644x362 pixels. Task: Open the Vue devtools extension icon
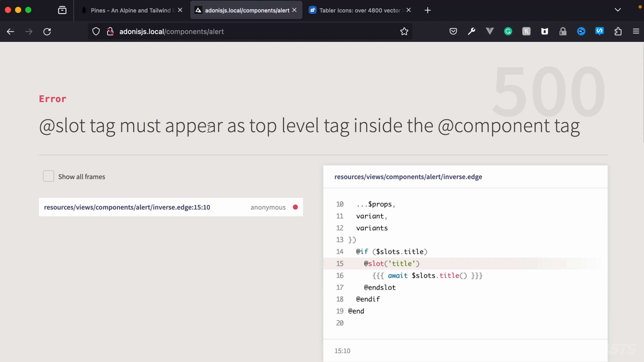coord(490,32)
